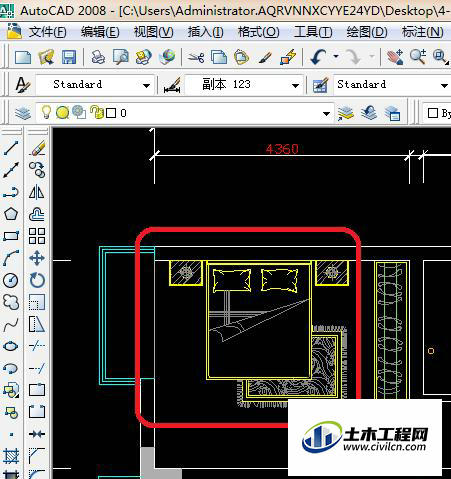Open an existing drawing file
The width and height of the screenshot is (451, 479).
46,57
